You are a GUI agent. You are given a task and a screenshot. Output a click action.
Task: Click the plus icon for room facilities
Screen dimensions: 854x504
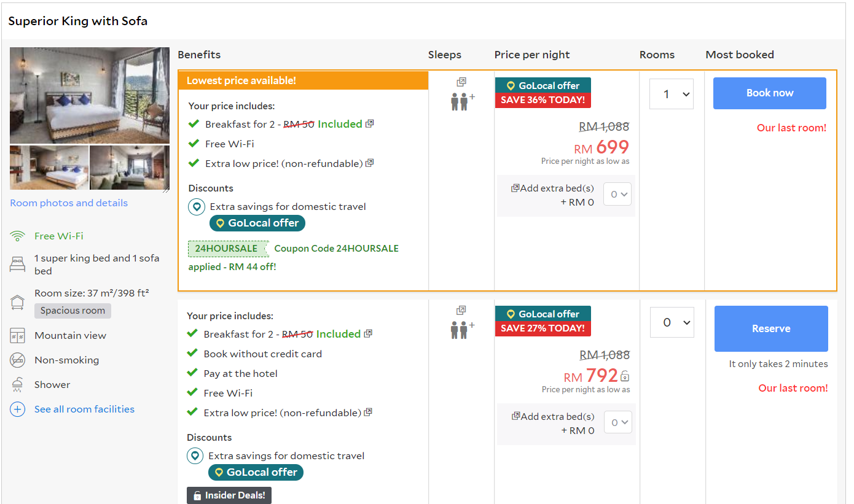(17, 409)
